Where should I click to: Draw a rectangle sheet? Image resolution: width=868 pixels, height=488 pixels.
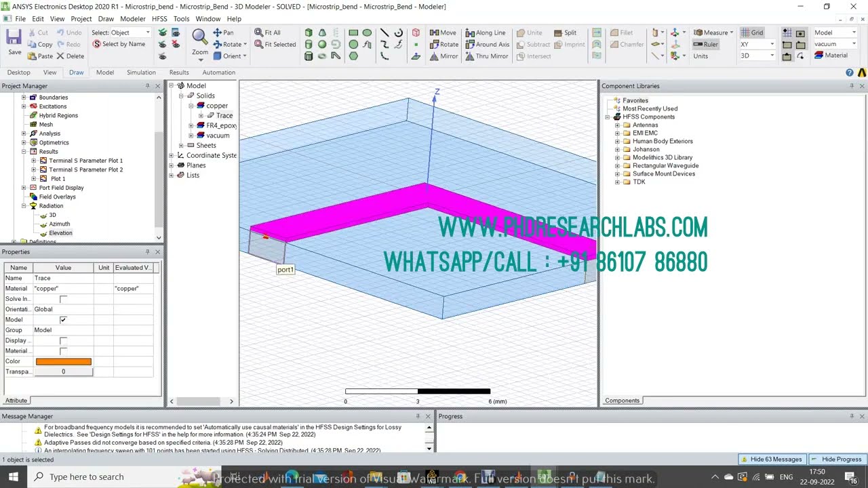pyautogui.click(x=353, y=33)
